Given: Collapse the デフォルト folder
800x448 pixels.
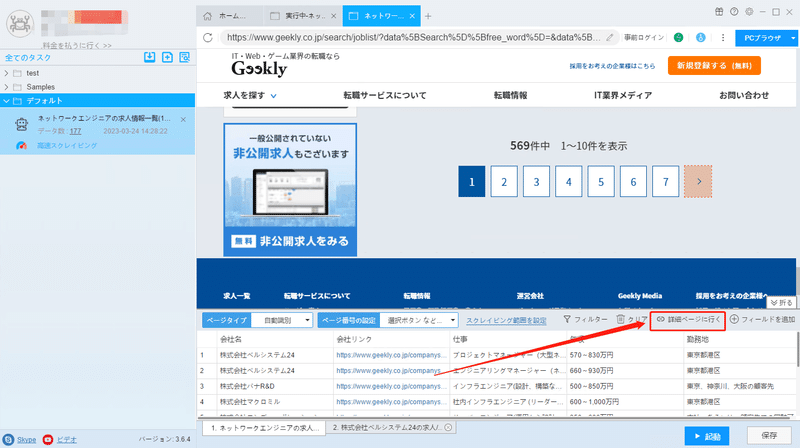Looking at the screenshot, I should 6,101.
